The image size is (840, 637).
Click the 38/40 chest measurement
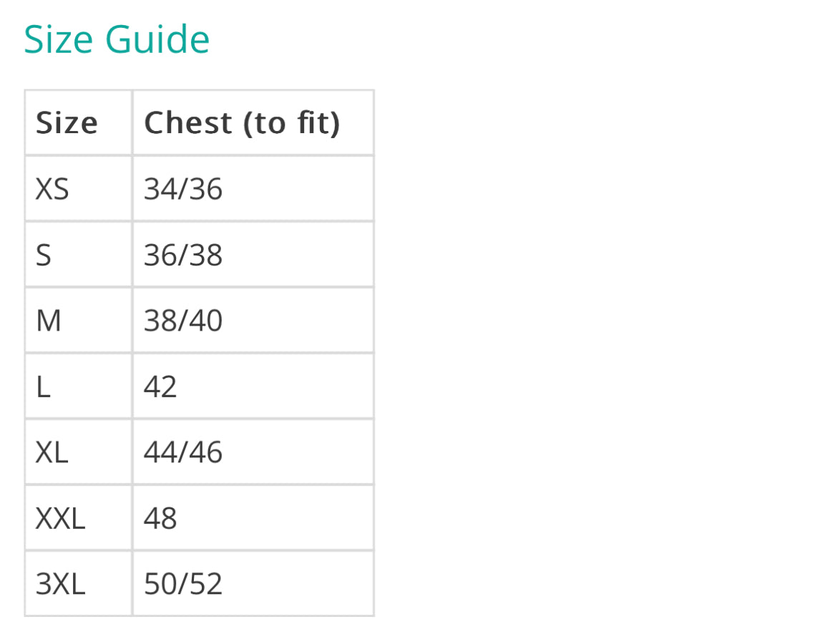pos(183,321)
